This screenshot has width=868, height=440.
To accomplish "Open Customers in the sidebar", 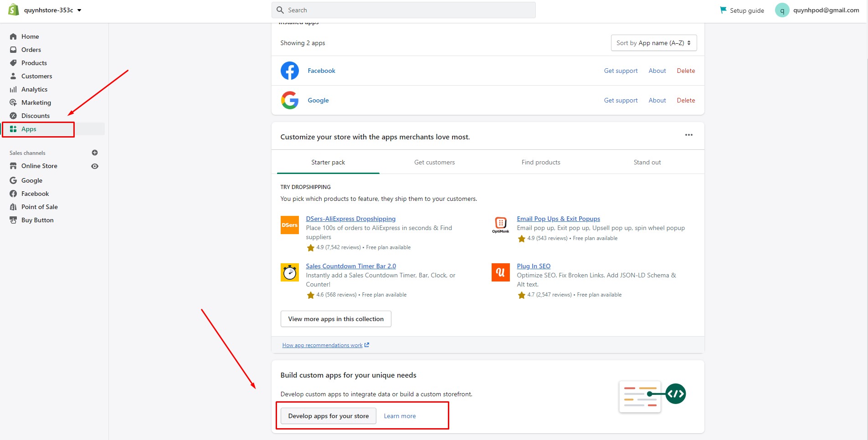I will pyautogui.click(x=36, y=76).
